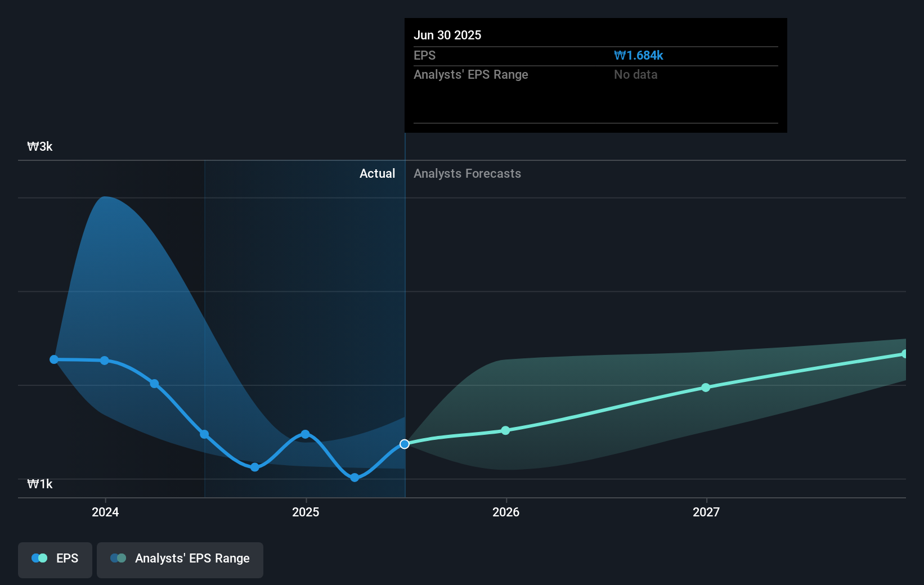Click the Analysts' EPS Range legend icon
Image resolution: width=924 pixels, height=585 pixels.
[x=119, y=558]
